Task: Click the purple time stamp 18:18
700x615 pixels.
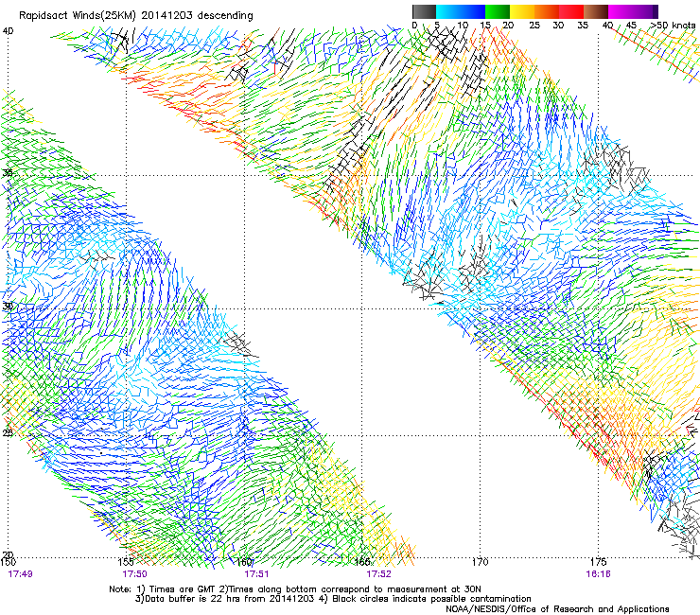Action: click(x=598, y=574)
